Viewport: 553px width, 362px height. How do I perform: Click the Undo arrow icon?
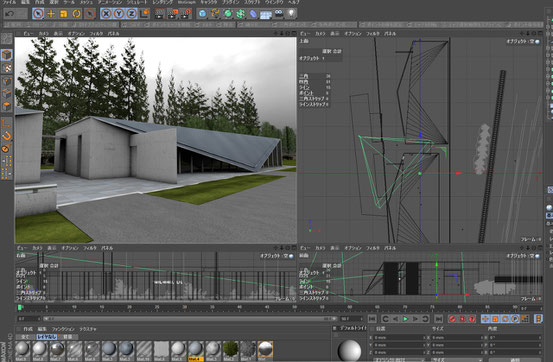point(10,14)
